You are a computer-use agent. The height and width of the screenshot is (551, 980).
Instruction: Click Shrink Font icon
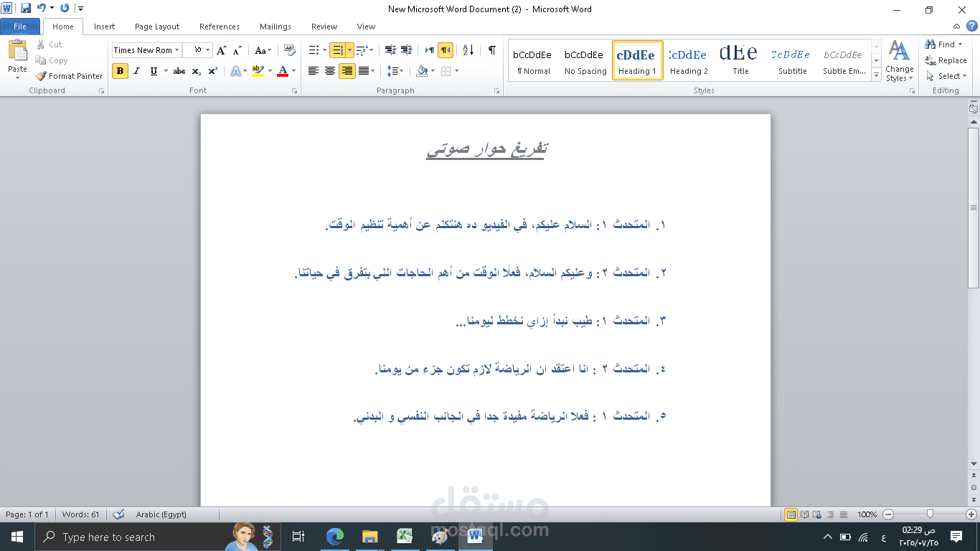pyautogui.click(x=237, y=50)
